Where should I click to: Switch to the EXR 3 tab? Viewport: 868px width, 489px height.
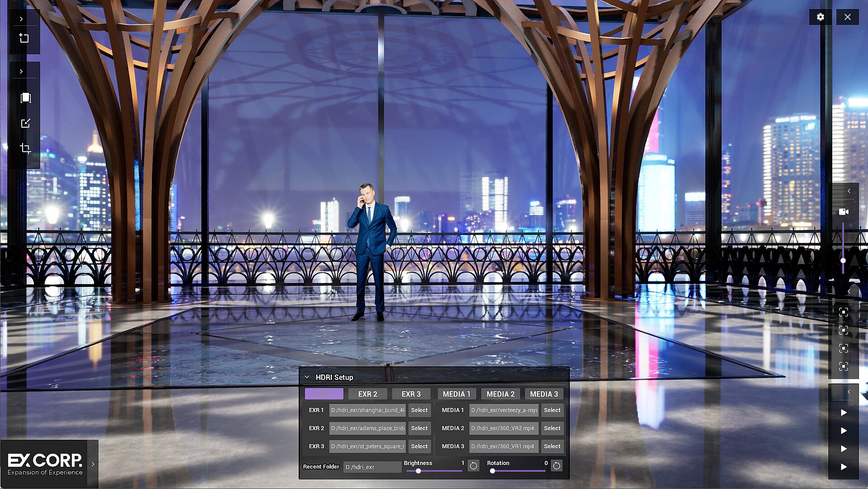[x=411, y=394]
